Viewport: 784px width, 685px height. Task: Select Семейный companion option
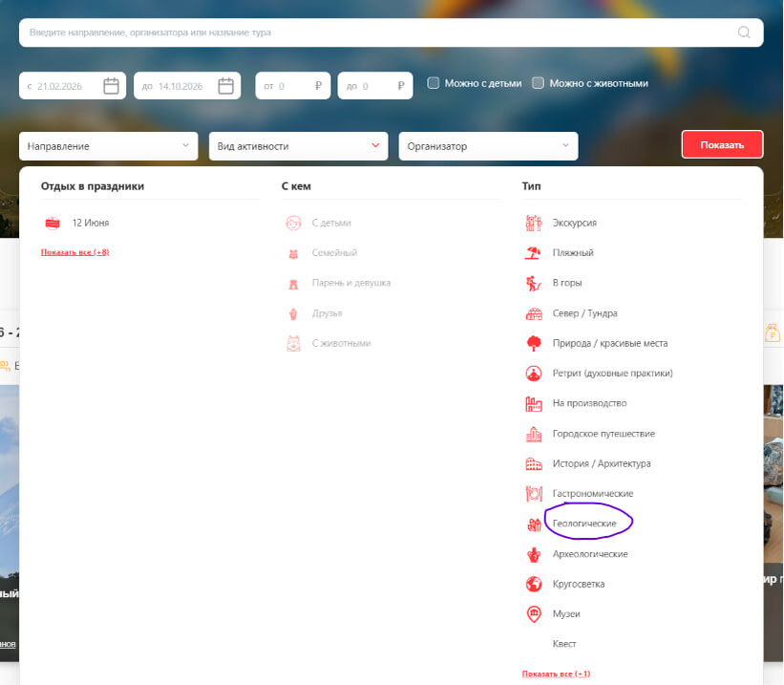[334, 252]
